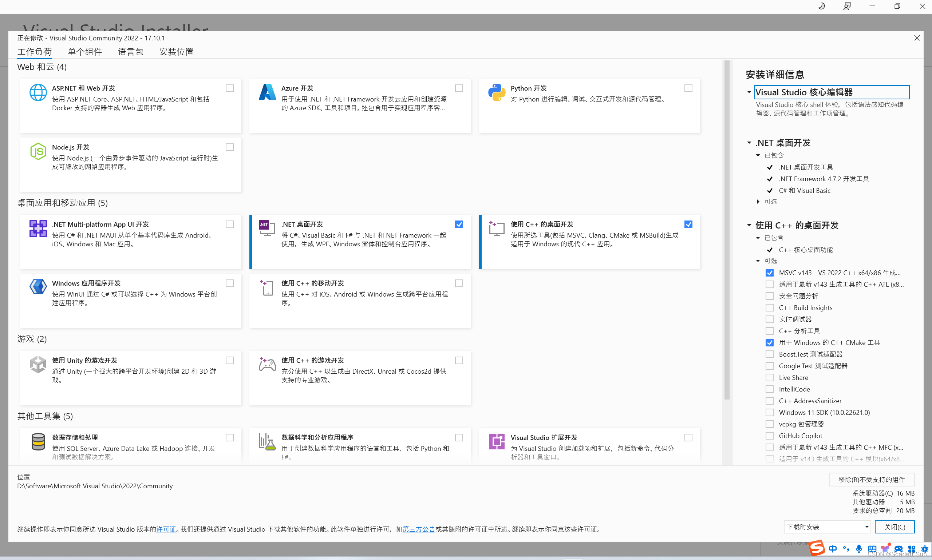Collapse 已包含 under .NET 桌面开发
932x560 pixels.
coord(758,155)
